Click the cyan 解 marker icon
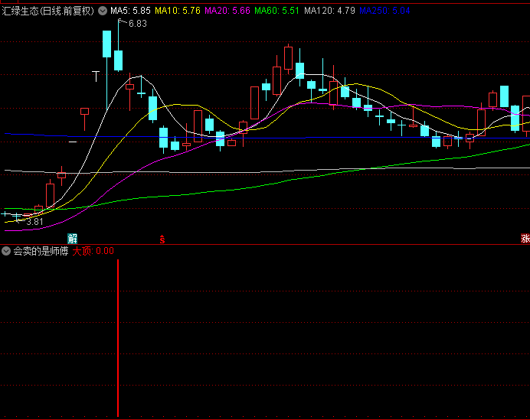The image size is (530, 420). (73, 239)
